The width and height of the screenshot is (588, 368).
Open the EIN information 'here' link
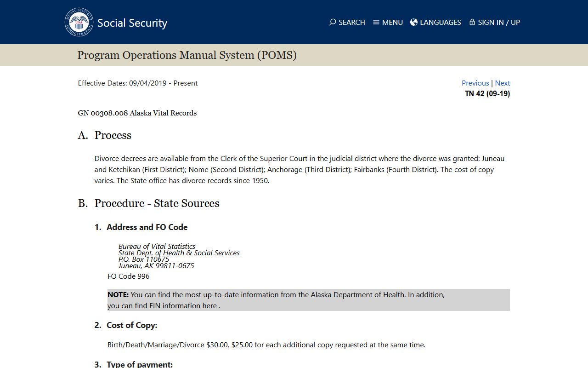pyautogui.click(x=209, y=306)
